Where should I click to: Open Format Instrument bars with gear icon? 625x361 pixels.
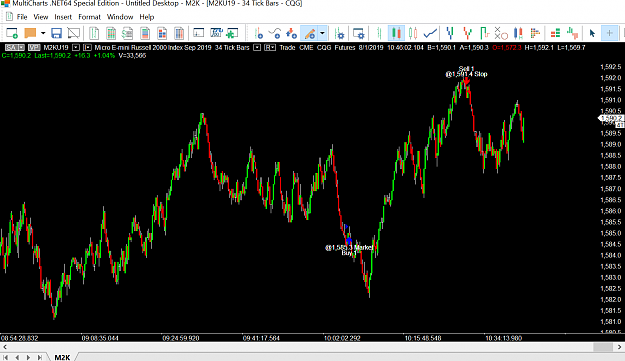339,33
